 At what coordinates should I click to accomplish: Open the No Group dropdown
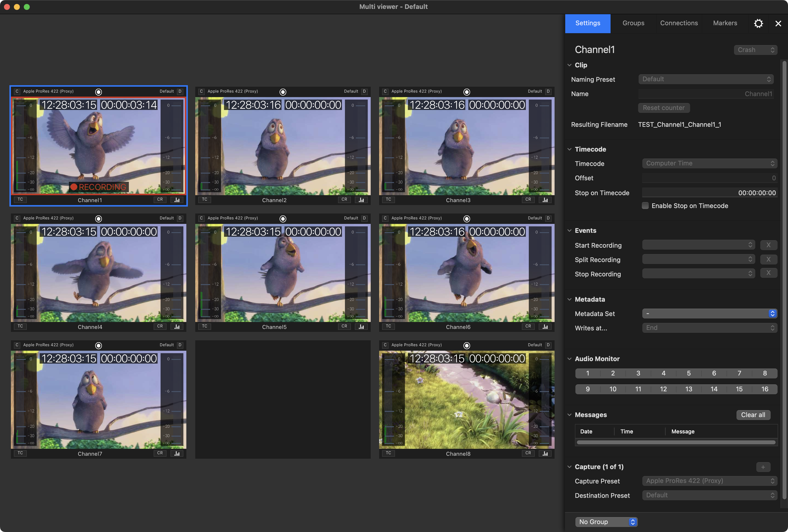pyautogui.click(x=606, y=522)
